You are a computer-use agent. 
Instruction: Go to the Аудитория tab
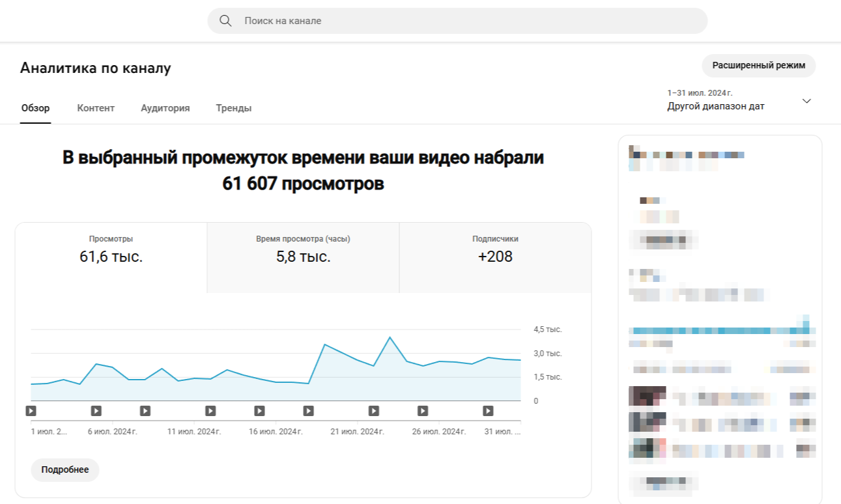165,108
